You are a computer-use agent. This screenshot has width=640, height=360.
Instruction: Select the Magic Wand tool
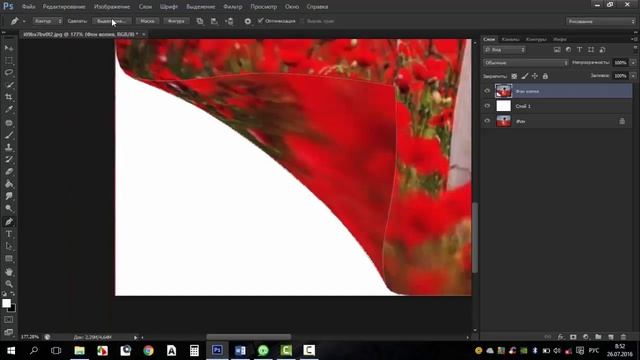click(x=9, y=85)
